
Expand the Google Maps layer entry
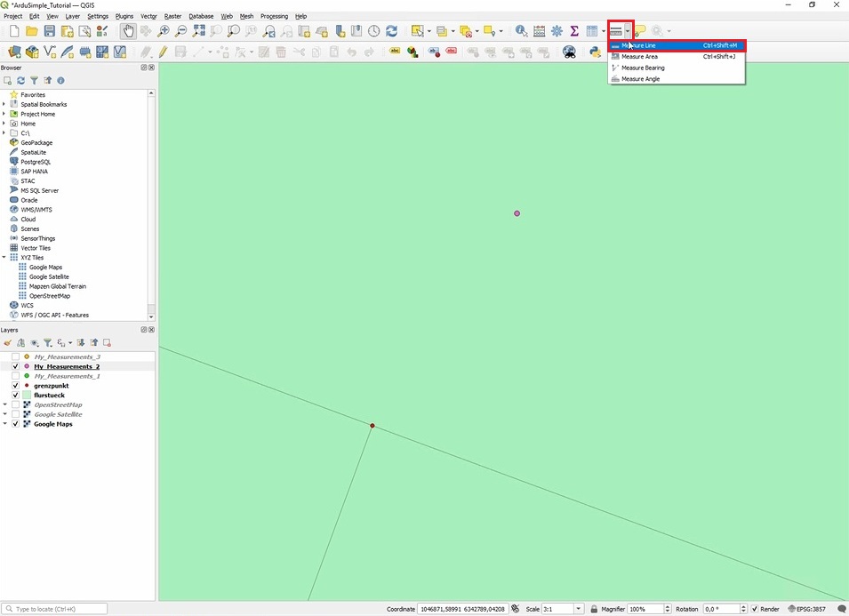pyautogui.click(x=4, y=424)
